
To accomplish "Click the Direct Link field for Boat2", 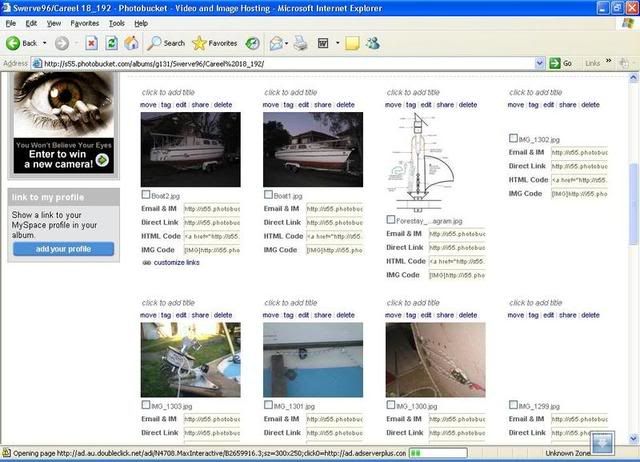I will point(212,223).
